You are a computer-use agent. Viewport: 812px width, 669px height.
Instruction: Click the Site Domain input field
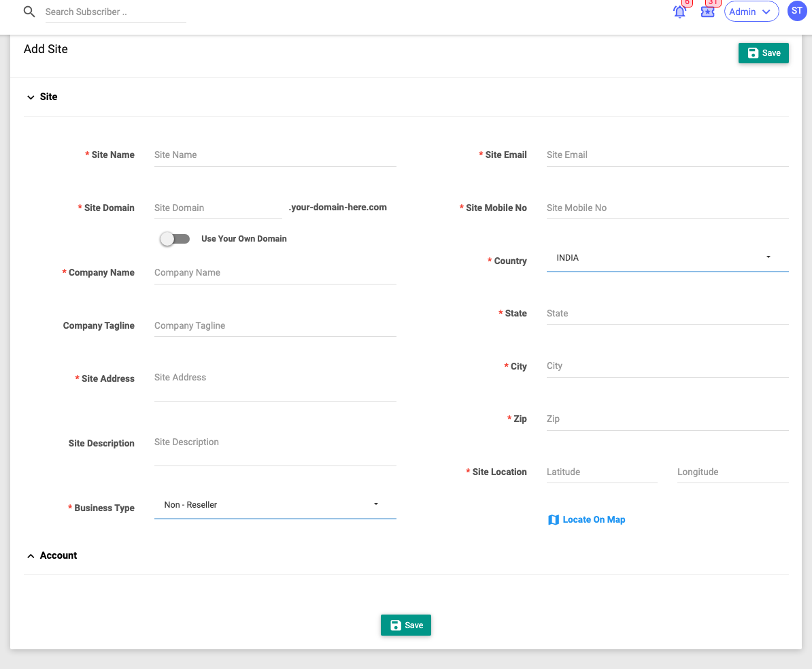pyautogui.click(x=218, y=208)
